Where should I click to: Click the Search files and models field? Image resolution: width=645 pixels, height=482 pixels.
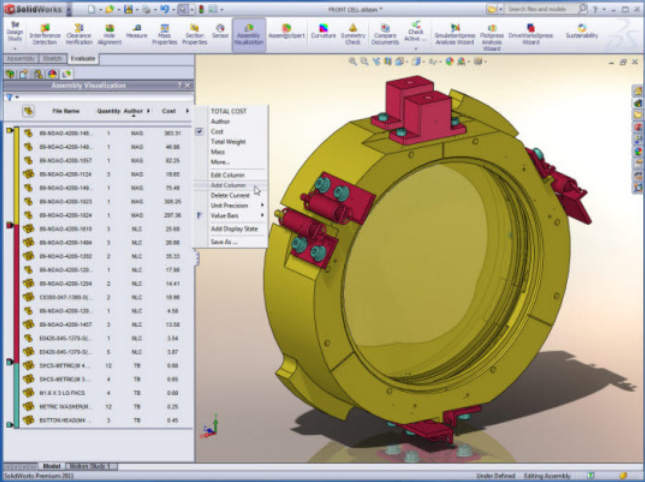point(541,9)
